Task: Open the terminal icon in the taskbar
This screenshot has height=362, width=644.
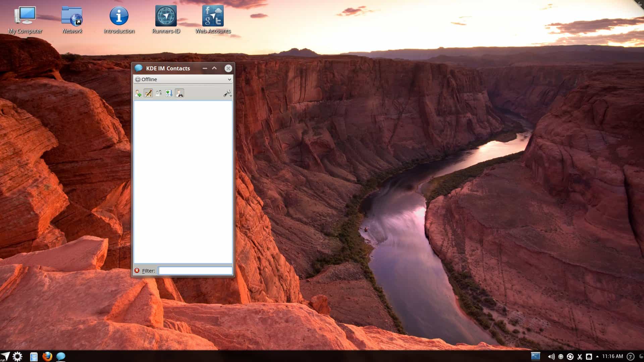Action: [536, 356]
